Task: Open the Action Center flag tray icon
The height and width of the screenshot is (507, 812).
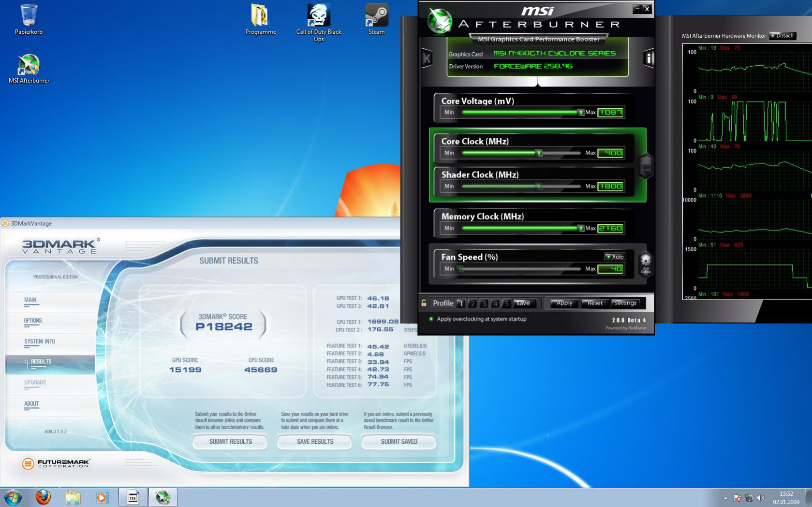Action: [x=738, y=498]
